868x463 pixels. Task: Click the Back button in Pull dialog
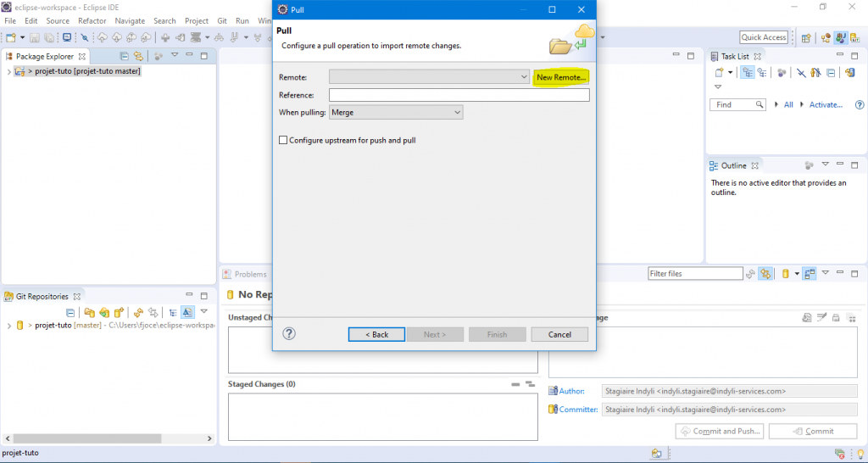376,334
